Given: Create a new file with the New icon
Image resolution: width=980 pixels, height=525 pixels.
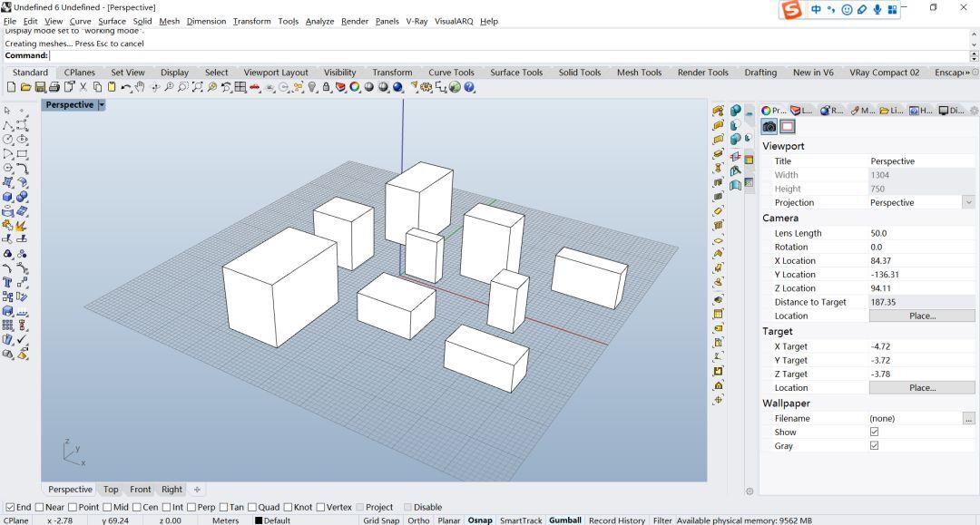Looking at the screenshot, I should pyautogui.click(x=11, y=87).
